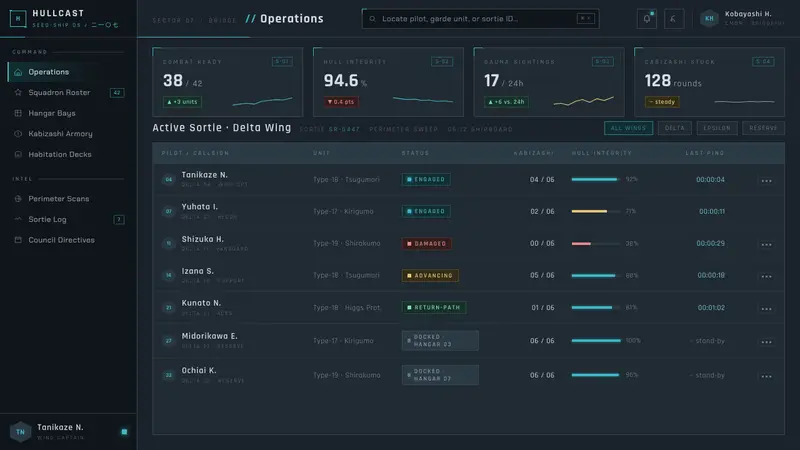Click the Council Directives icon
Image resolution: width=800 pixels, height=450 pixels.
(x=18, y=240)
